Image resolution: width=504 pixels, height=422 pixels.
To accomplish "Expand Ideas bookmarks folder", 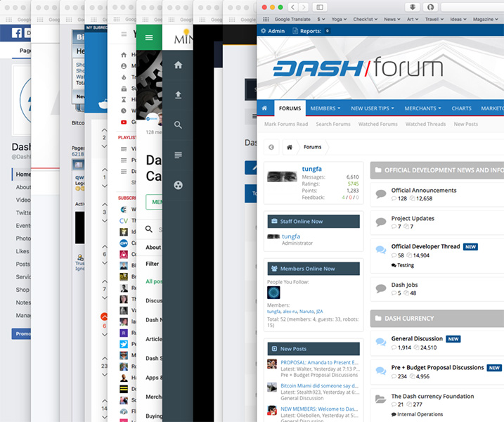I will (x=458, y=19).
